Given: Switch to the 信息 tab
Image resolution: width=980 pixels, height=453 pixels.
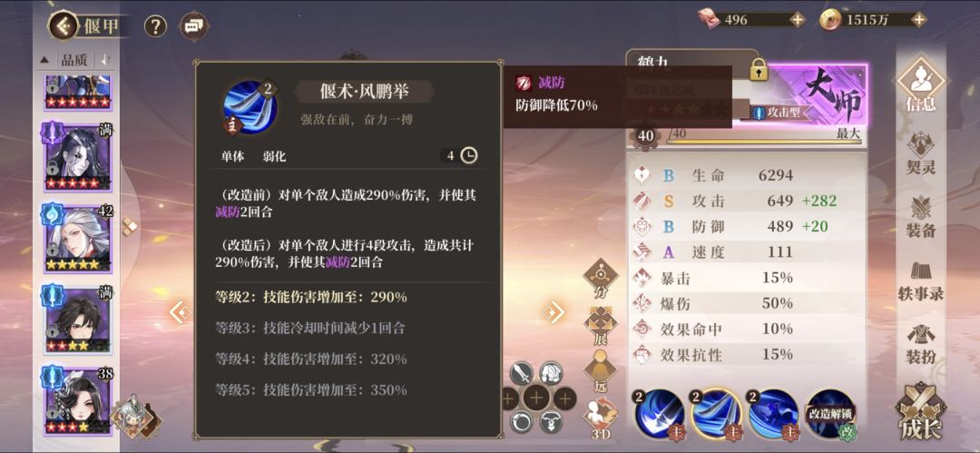Looking at the screenshot, I should [921, 84].
